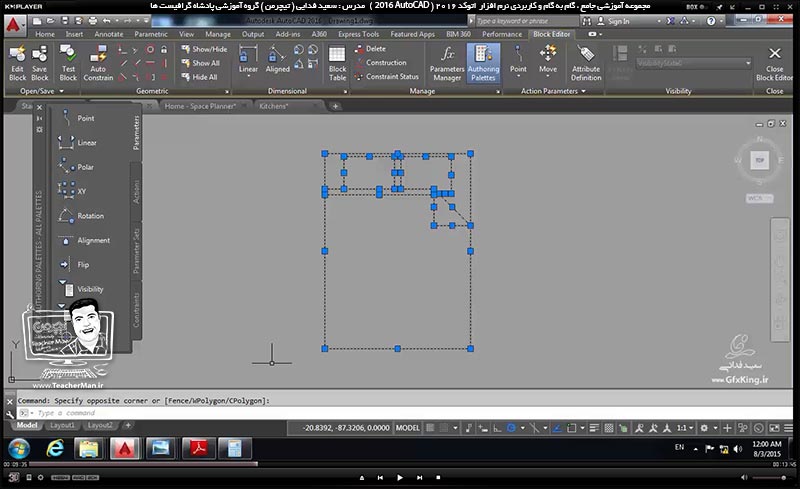Click MODEL status bar button
Viewport: 800px width, 489px height.
(408, 428)
